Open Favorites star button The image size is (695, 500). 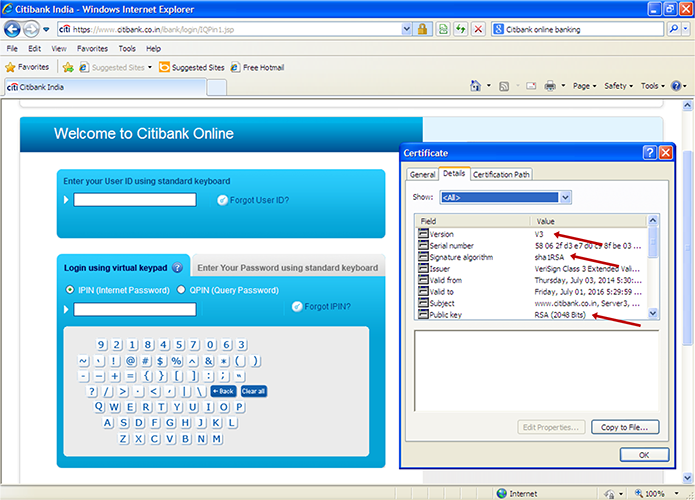point(27,67)
